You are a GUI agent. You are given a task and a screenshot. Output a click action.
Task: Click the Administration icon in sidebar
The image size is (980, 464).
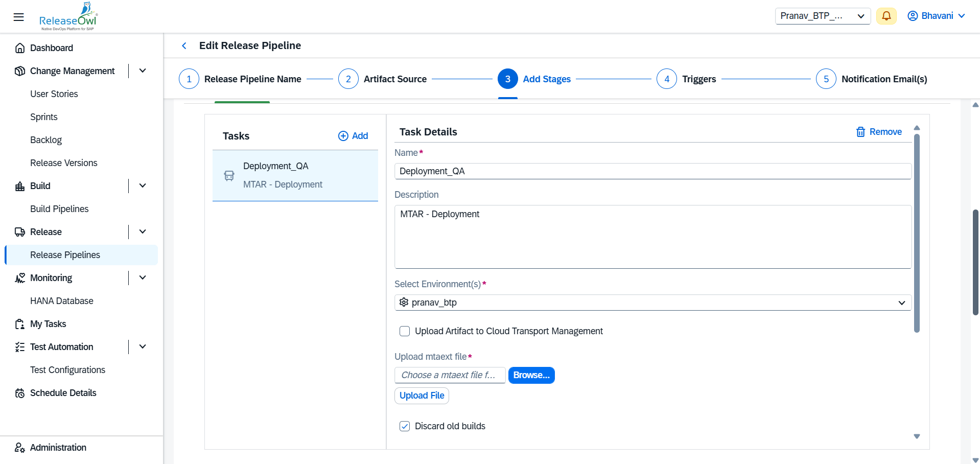tap(20, 448)
